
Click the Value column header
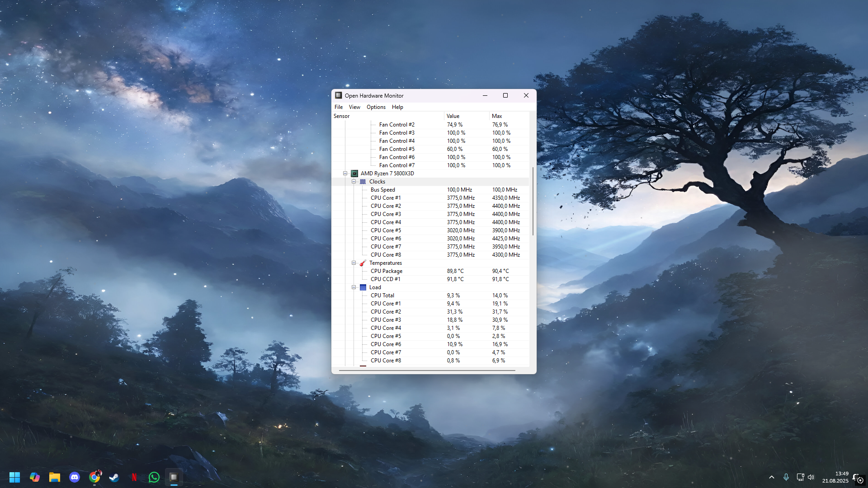(467, 116)
